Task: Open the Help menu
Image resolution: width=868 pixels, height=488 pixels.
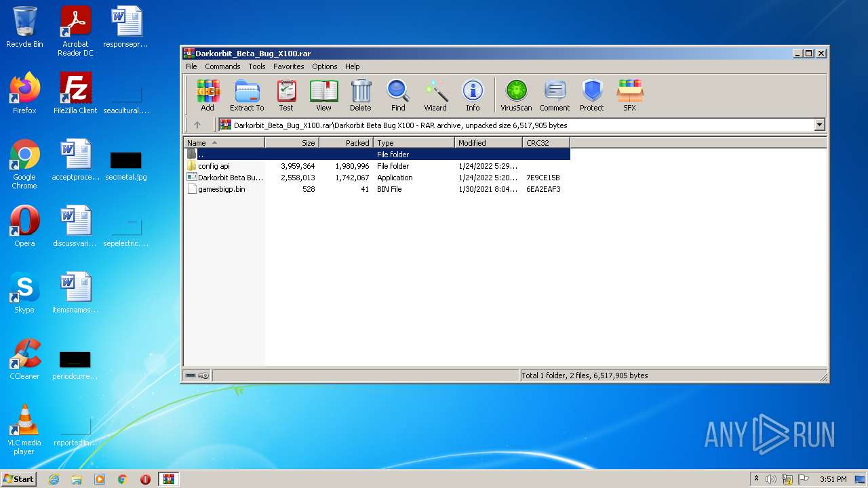Action: (x=352, y=66)
